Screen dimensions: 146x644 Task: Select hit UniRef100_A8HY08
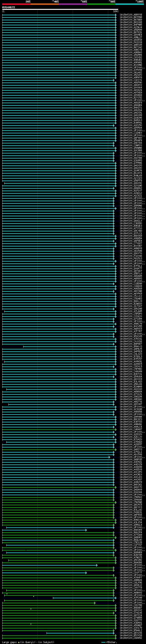(131, 15)
